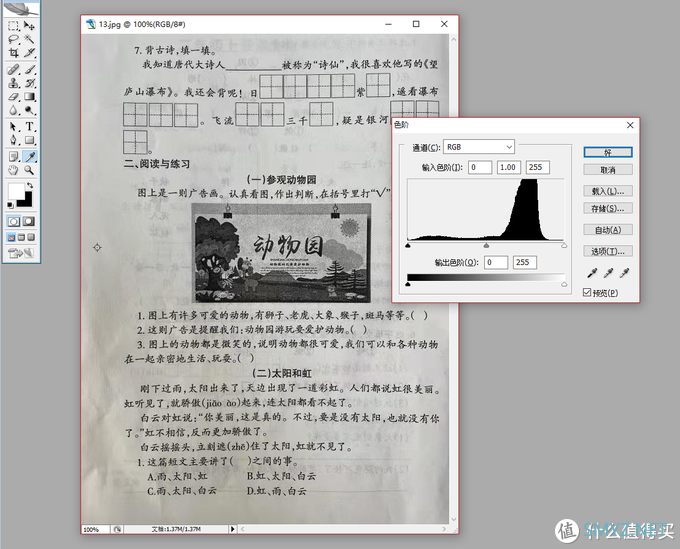This screenshot has height=549, width=680.
Task: Select the Pen tool
Action: point(13,140)
